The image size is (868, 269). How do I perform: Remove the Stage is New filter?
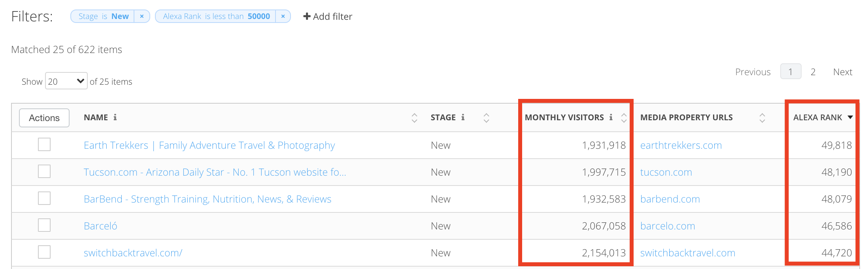tap(142, 16)
